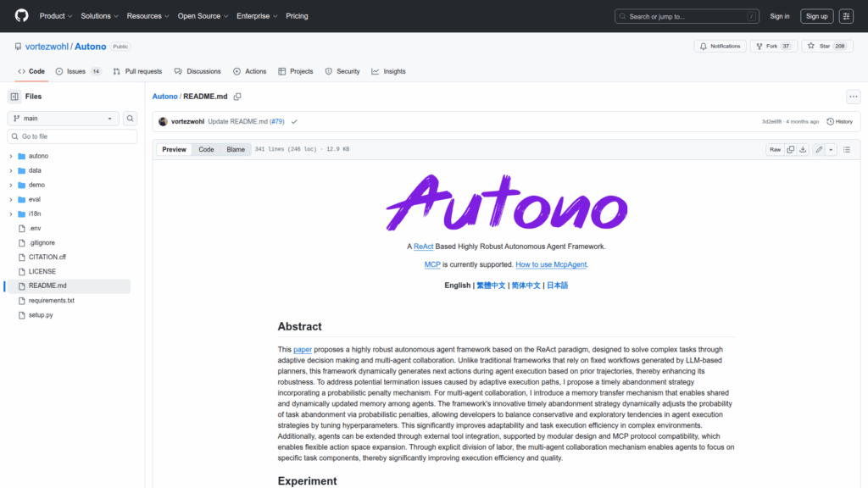Viewport: 868px width, 488px height.
Task: Open the global navigation settings icon
Action: [846, 16]
